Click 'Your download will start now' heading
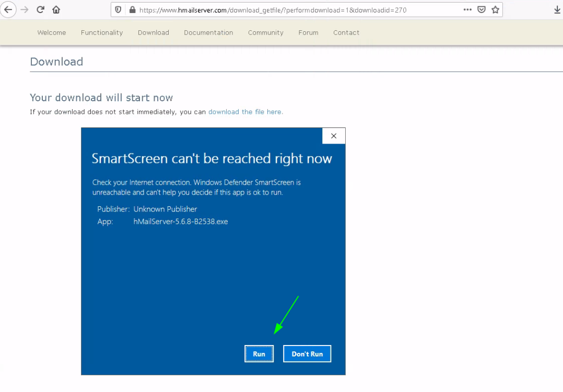The image size is (563, 392). pos(101,98)
